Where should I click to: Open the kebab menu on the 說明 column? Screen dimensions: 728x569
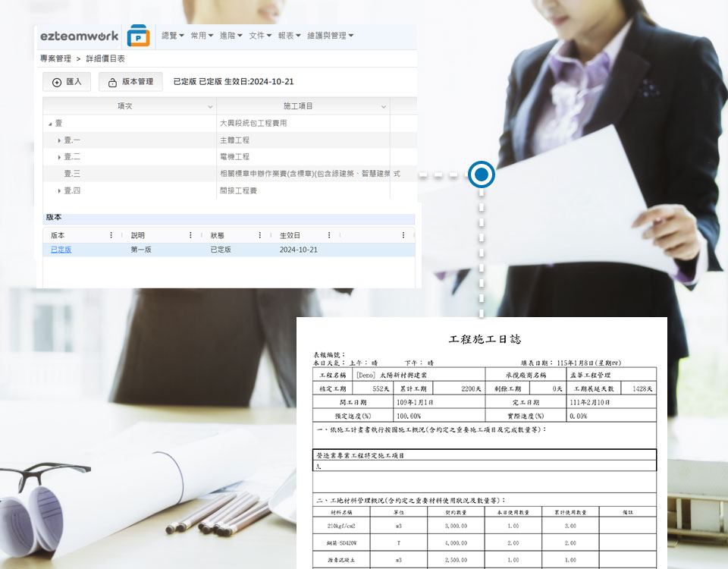point(190,235)
